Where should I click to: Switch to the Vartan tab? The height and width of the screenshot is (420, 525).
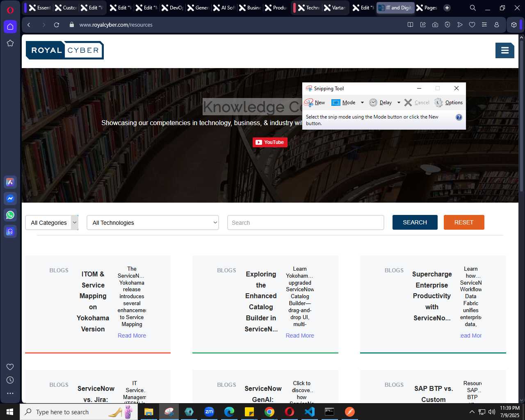pos(335,8)
